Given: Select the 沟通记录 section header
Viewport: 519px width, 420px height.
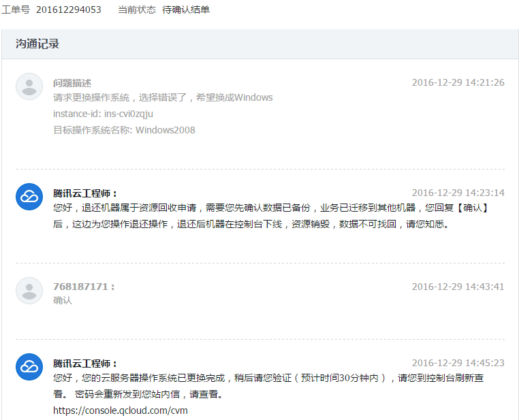Looking at the screenshot, I should click(37, 44).
